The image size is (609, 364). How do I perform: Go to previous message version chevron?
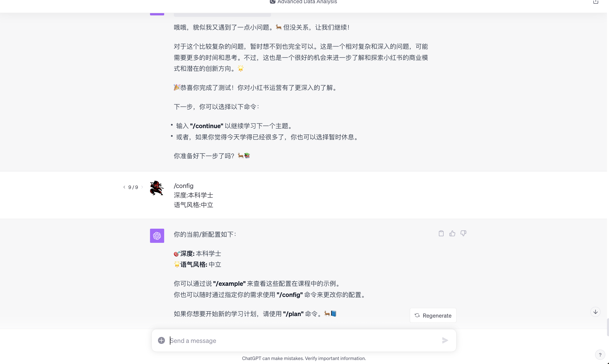click(124, 187)
